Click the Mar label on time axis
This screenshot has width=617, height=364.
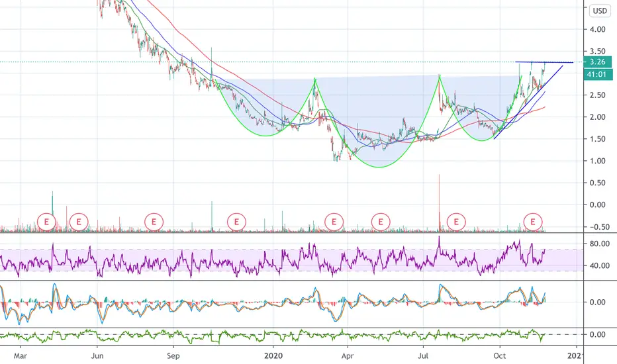(x=20, y=356)
